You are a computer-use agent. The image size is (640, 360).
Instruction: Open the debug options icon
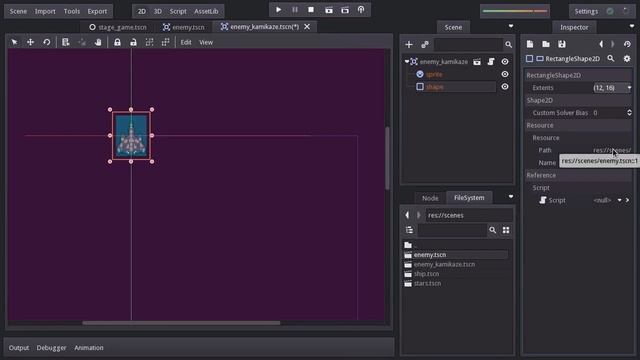click(361, 10)
